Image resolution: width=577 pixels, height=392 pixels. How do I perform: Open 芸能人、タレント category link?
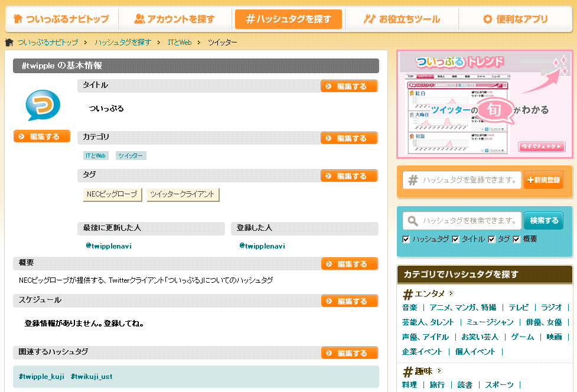(428, 322)
